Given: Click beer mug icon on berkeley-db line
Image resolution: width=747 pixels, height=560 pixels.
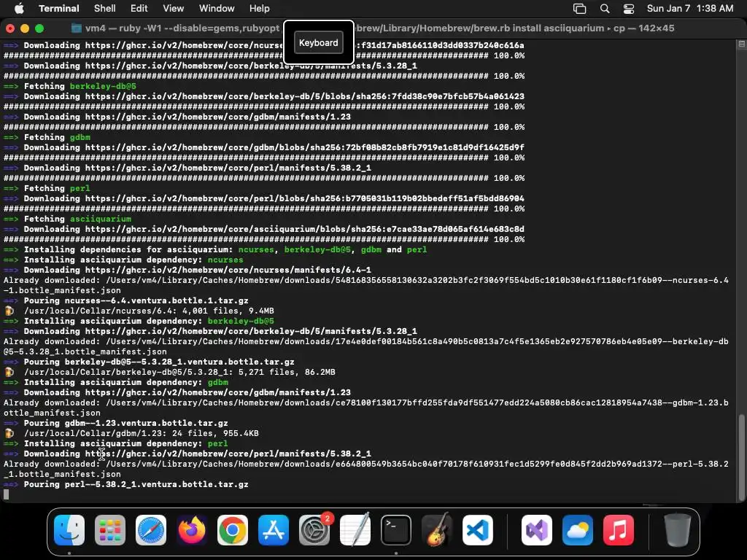Looking at the screenshot, I should (x=9, y=372).
